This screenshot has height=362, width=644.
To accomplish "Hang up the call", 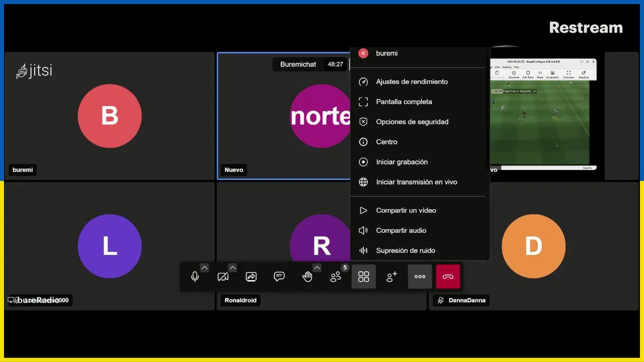I will click(x=448, y=277).
